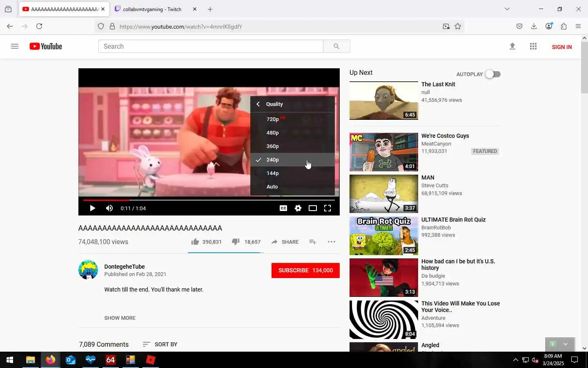This screenshot has width=588, height=368.
Task: Subscribe to DontegeheTube channel
Action: coord(305,270)
